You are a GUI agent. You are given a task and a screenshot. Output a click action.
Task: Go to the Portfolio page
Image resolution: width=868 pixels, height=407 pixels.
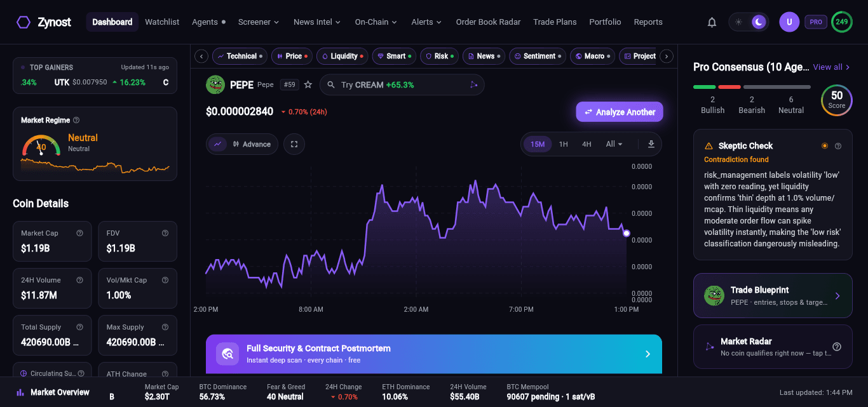pyautogui.click(x=605, y=22)
